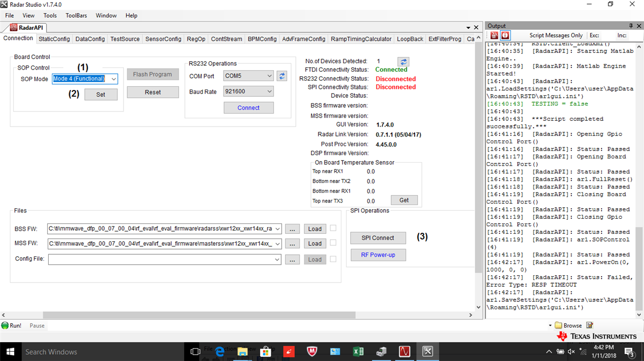Click the RF Power-up button

click(x=378, y=255)
